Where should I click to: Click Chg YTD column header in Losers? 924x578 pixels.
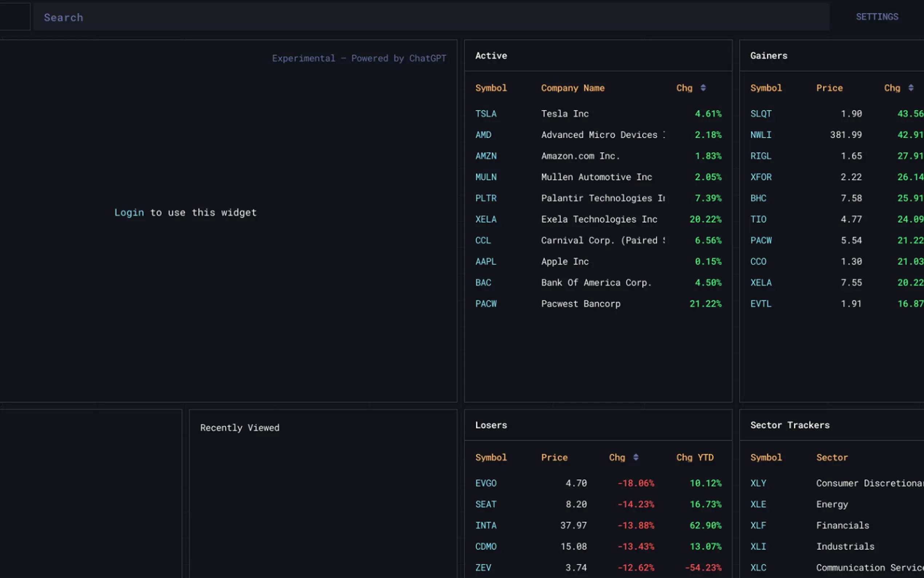(x=694, y=458)
